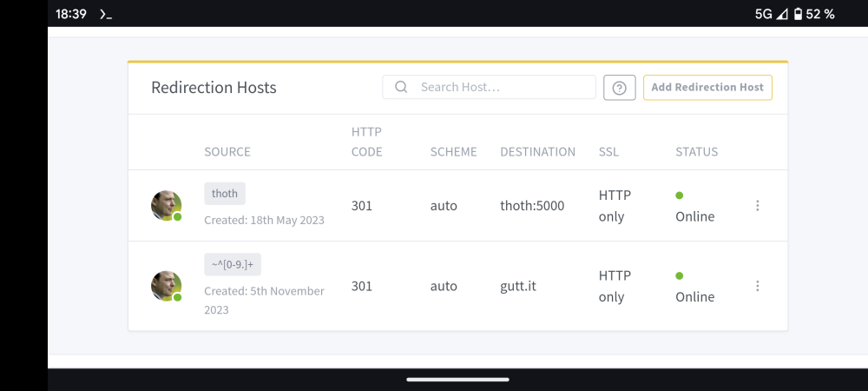Screen dimensions: 868x391
Task: Click the avatar of the ~^[0-9.]+ host
Action: click(x=166, y=286)
